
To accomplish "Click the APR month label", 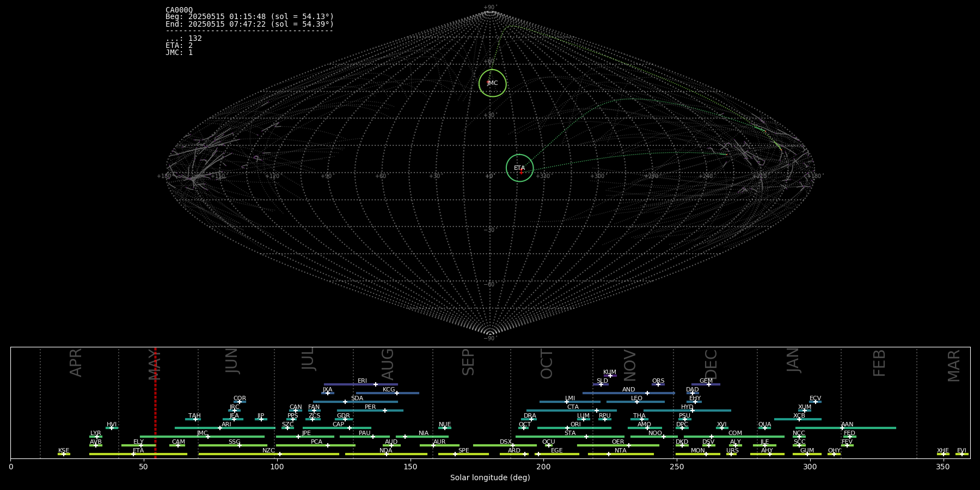I will tap(76, 363).
